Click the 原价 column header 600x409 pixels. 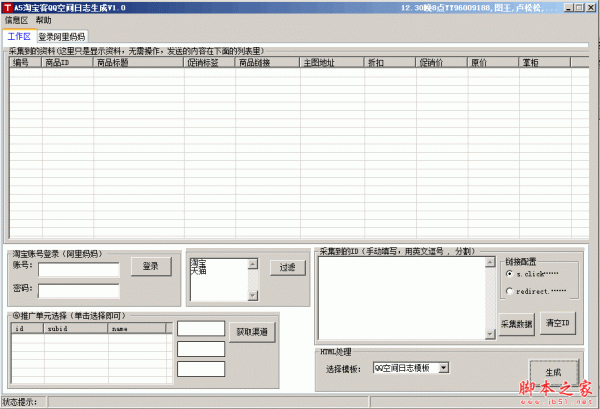[x=493, y=62]
